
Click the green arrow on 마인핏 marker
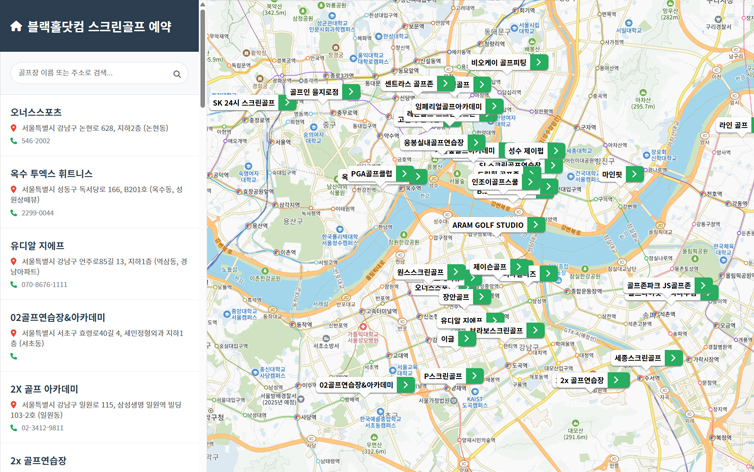pyautogui.click(x=634, y=175)
